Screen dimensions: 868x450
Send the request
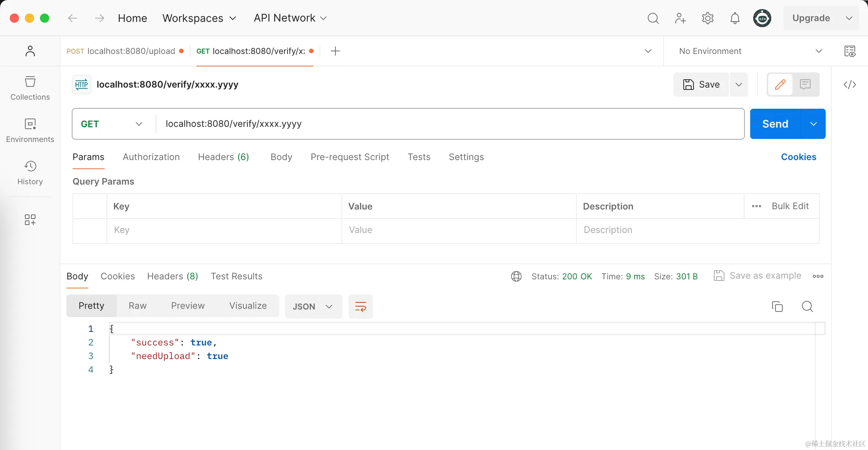775,124
